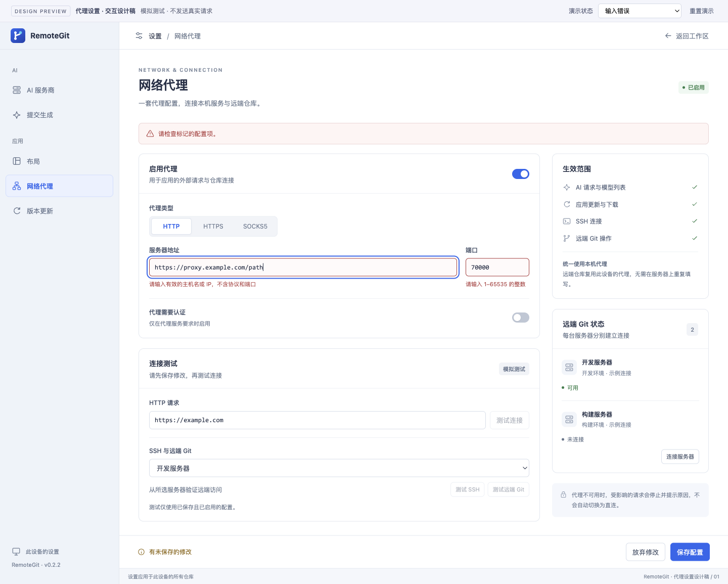Disable the 启用代理 switch
The height and width of the screenshot is (584, 728).
521,174
